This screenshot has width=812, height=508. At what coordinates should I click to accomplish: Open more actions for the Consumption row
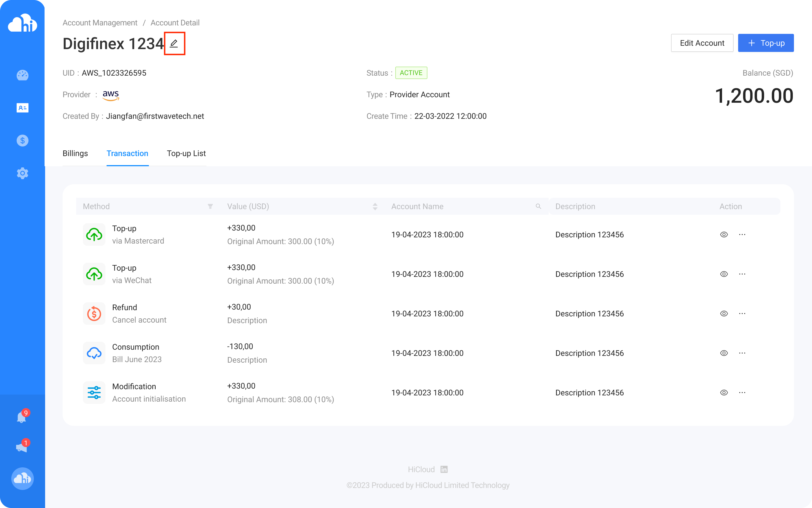point(742,353)
